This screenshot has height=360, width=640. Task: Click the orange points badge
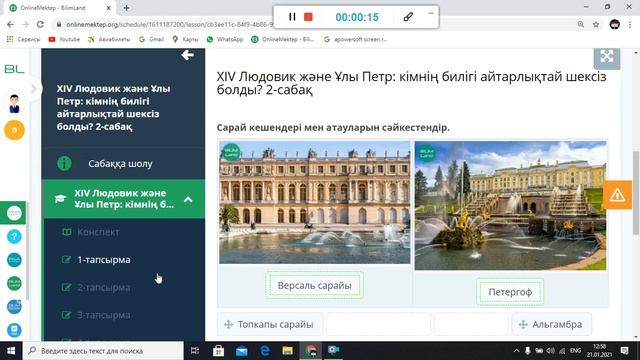14,130
